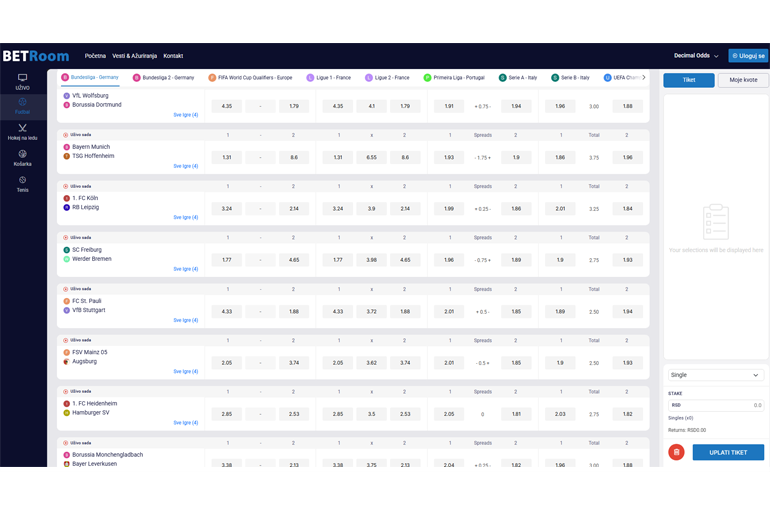Click the red clear ticket trash icon
The image size is (770, 516).
click(677, 452)
